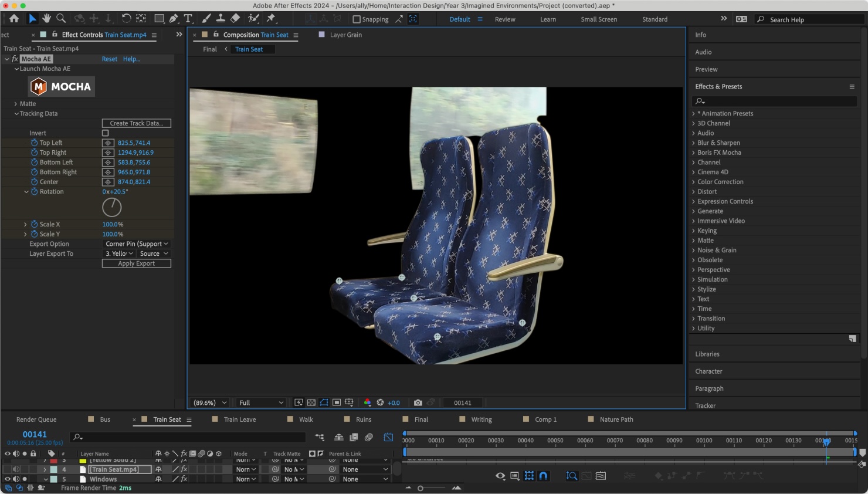Toggle stopwatch for Bottom Left
The height and width of the screenshot is (494, 868).
[34, 163]
